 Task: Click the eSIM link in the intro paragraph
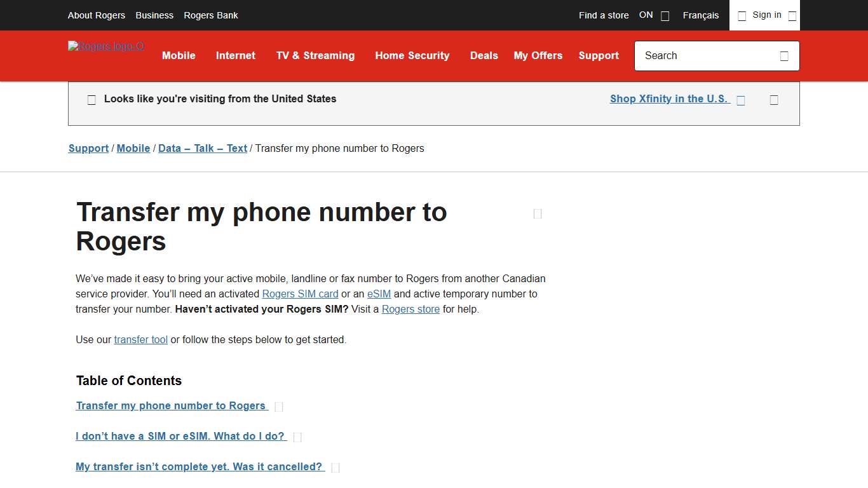pyautogui.click(x=379, y=294)
